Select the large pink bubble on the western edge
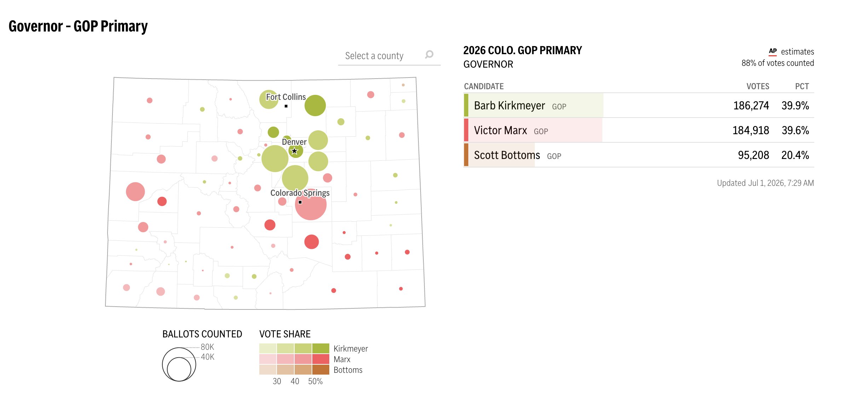The width and height of the screenshot is (868, 393). pos(135,192)
